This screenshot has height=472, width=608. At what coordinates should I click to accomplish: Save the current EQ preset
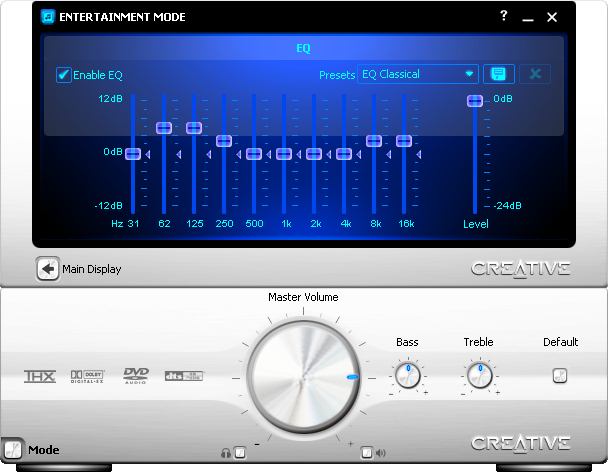[498, 74]
